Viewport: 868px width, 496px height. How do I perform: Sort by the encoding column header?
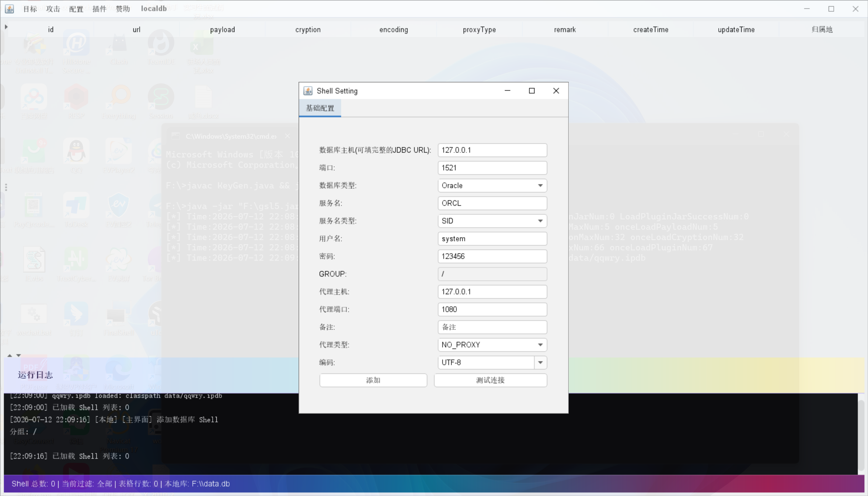tap(394, 30)
